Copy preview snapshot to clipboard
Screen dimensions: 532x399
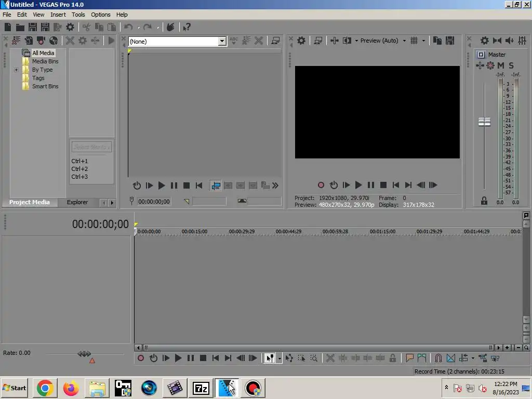(x=437, y=41)
